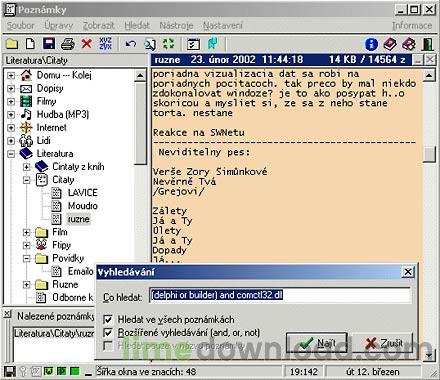Click the floppy disk status bar icon
This screenshot has height=380, width=440.
pyautogui.click(x=9, y=371)
